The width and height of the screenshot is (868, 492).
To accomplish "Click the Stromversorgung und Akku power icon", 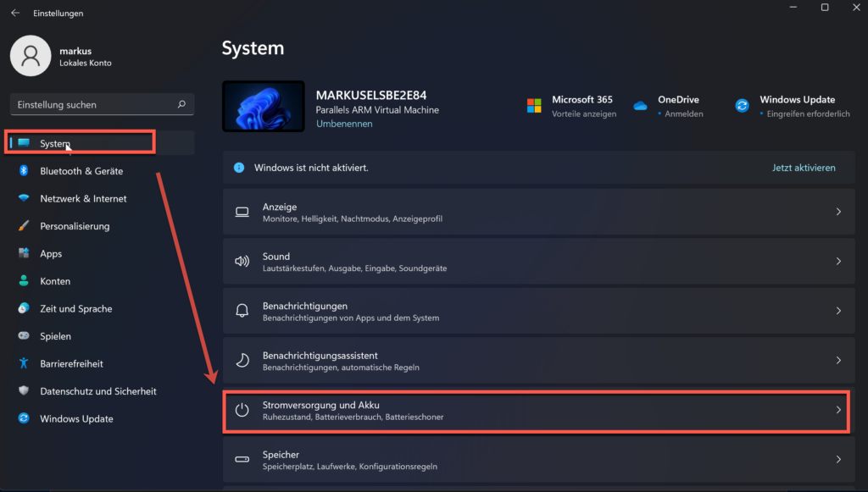I will [x=242, y=410].
